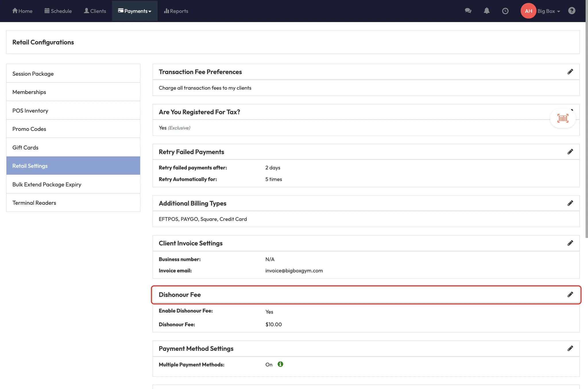
Task: Edit Payment Method Settings pencil
Action: click(570, 349)
